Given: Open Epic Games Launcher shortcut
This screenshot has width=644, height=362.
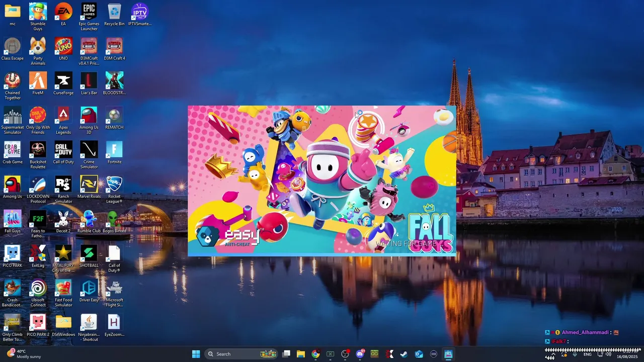Looking at the screenshot, I should (x=89, y=17).
